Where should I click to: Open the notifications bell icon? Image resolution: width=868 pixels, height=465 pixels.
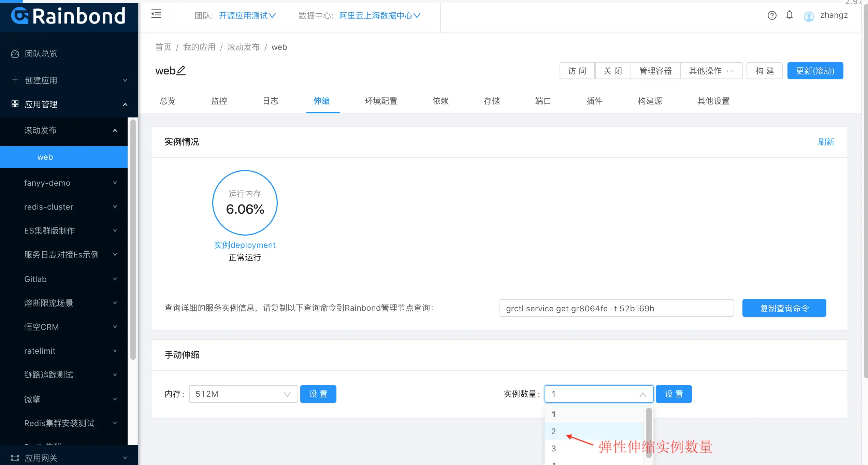[789, 15]
